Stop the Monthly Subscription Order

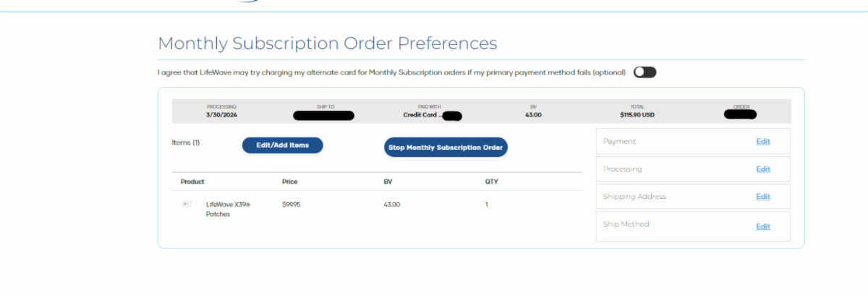coord(446,147)
